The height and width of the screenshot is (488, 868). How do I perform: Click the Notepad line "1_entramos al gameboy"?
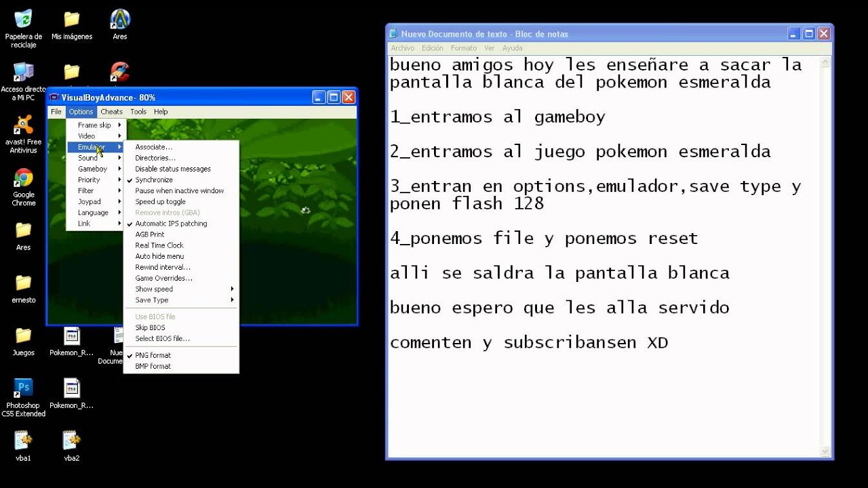click(x=498, y=117)
